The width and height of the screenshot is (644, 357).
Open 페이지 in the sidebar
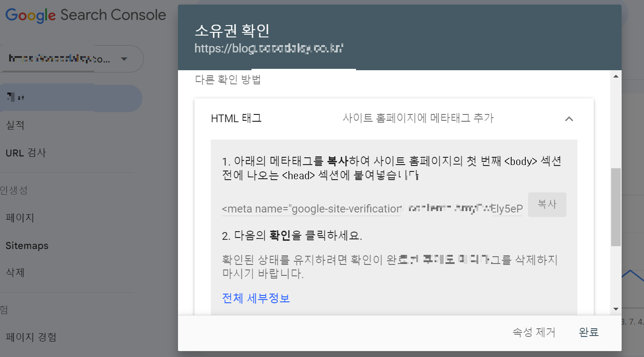coord(20,217)
